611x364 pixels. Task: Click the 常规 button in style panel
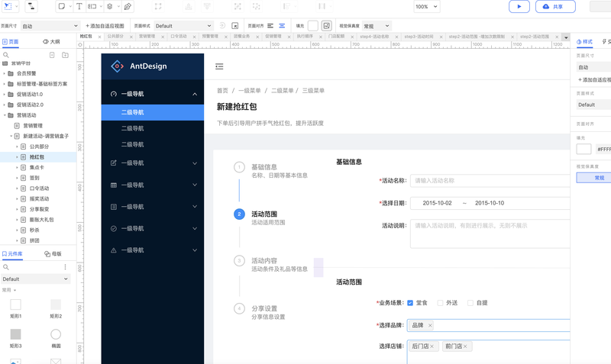coord(600,178)
